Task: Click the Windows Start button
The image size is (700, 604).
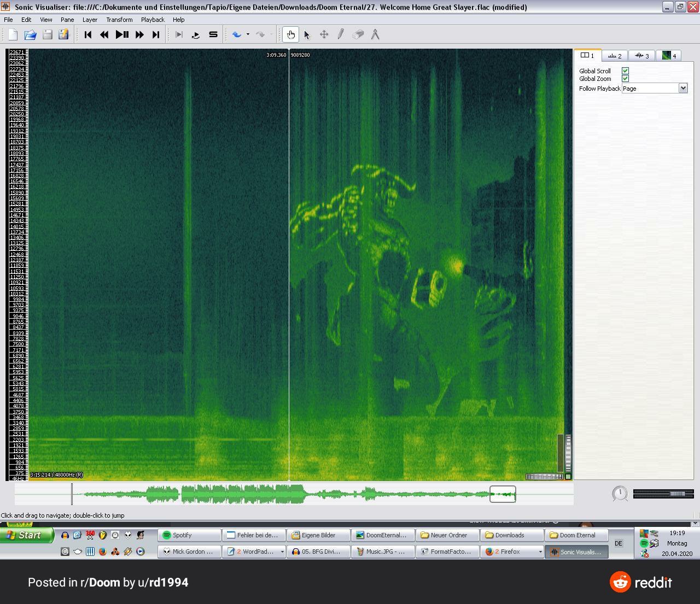Action: pyautogui.click(x=27, y=535)
